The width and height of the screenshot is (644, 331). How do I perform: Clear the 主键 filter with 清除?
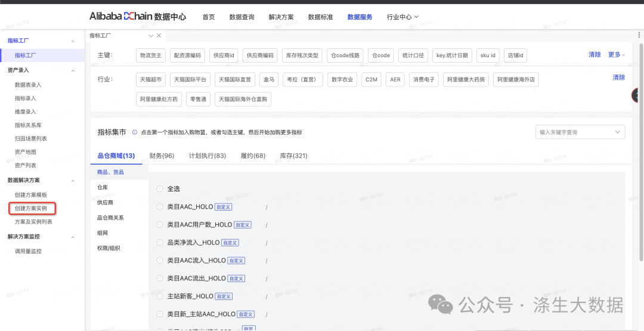coord(595,55)
